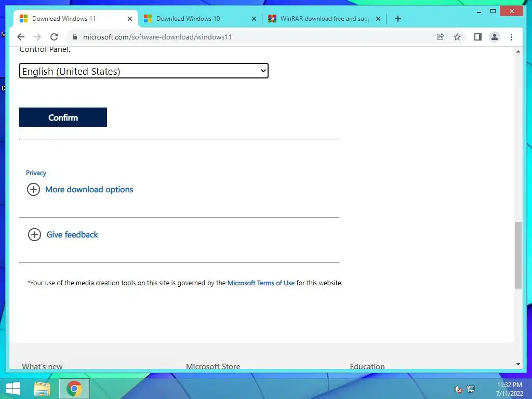Switch to the WinRAR download tab
The image size is (532, 399).
coord(325,19)
